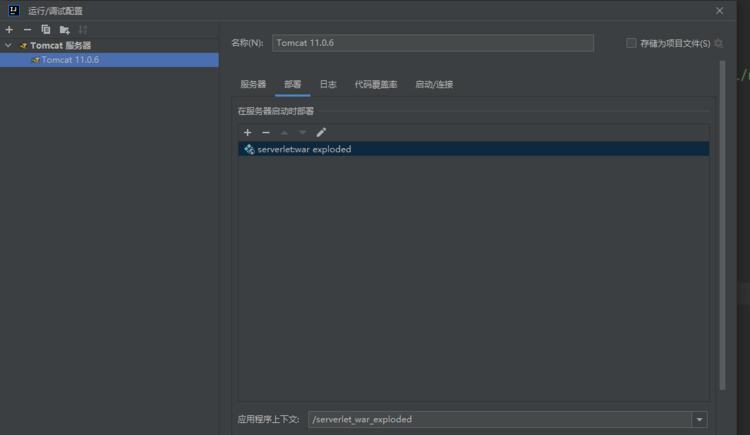The height and width of the screenshot is (435, 750).
Task: Collapse the Tomcat 服务器 tree node
Action: tap(8, 45)
